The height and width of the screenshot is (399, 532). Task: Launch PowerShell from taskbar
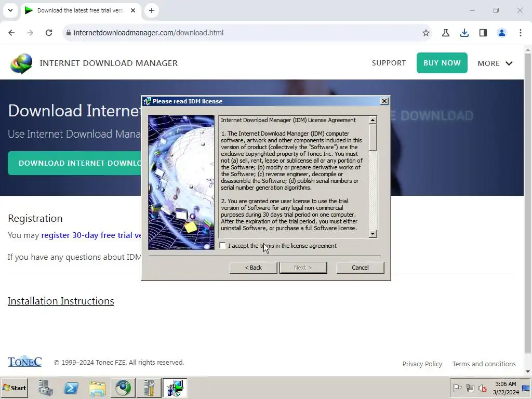click(x=71, y=388)
